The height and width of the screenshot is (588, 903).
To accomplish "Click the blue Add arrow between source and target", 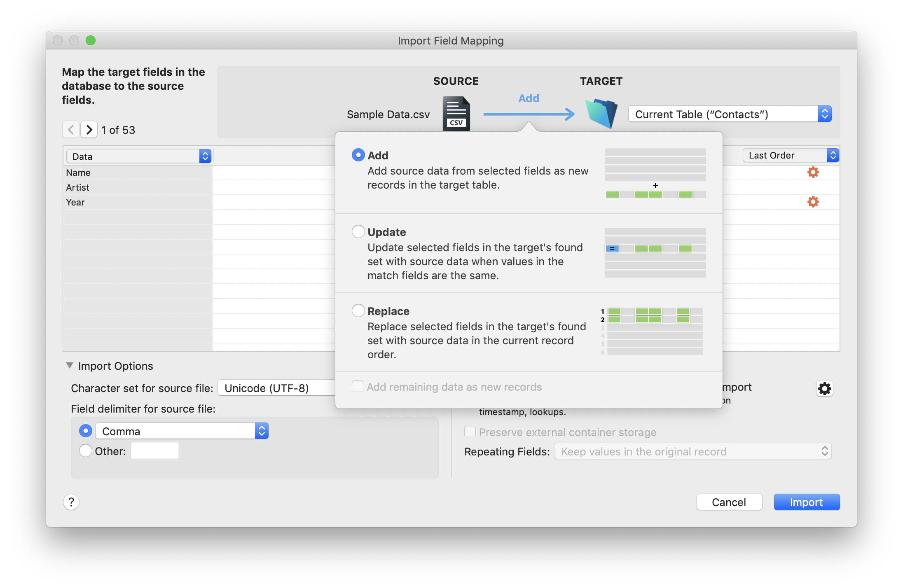I will [529, 114].
